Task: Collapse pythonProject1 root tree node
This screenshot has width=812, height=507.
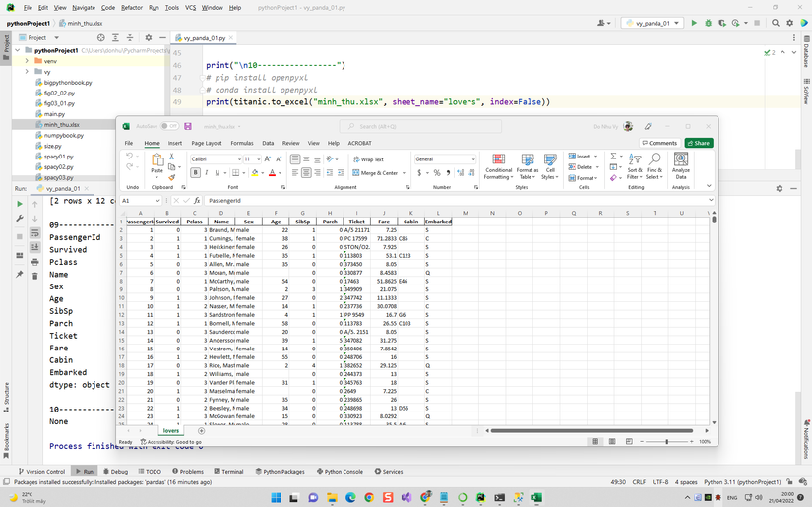Action: point(18,51)
